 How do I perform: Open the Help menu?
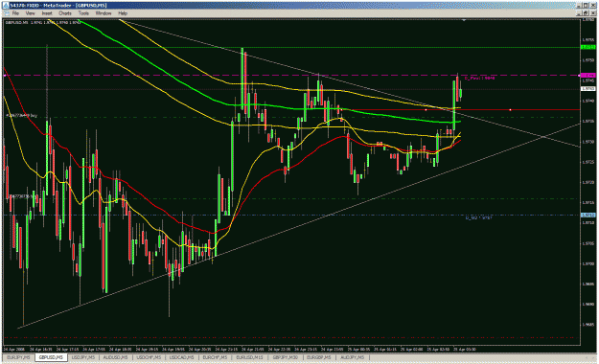tap(123, 13)
